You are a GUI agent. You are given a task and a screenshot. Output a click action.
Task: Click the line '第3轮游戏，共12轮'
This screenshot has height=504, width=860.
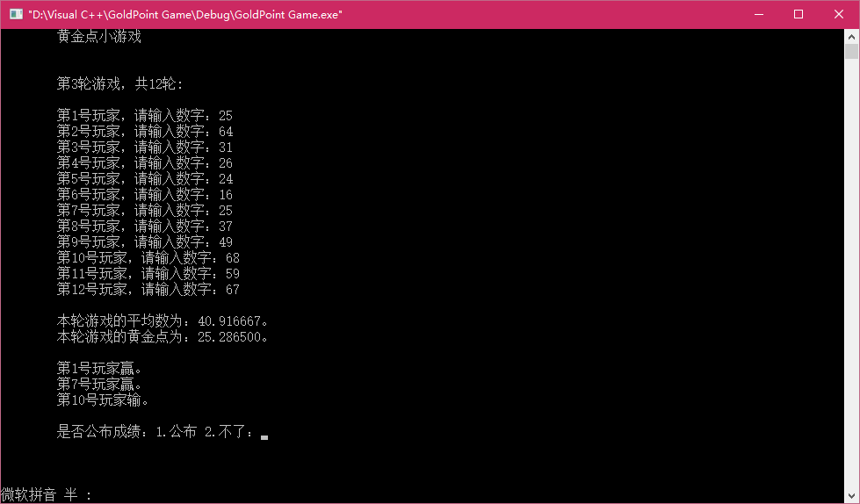pyautogui.click(x=120, y=84)
